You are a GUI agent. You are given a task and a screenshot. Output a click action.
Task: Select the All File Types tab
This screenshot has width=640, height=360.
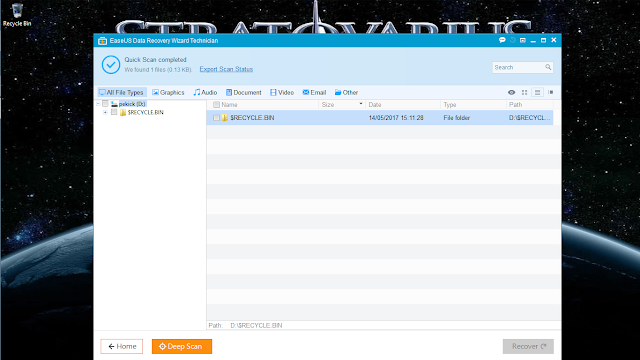(x=121, y=93)
